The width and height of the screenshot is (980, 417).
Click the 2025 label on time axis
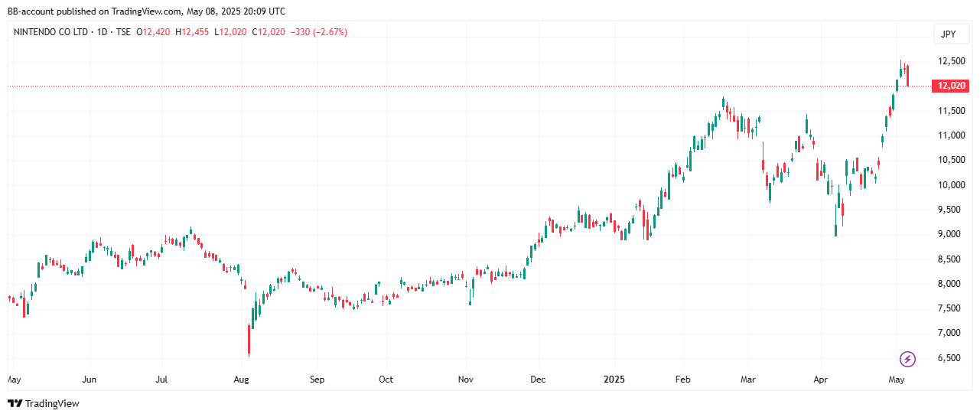point(614,380)
